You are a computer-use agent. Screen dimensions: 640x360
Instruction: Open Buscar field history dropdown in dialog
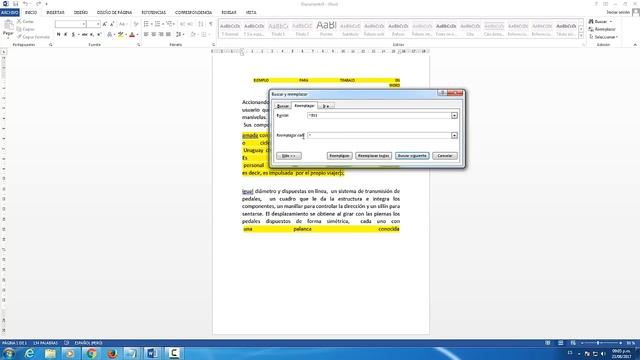click(x=454, y=116)
